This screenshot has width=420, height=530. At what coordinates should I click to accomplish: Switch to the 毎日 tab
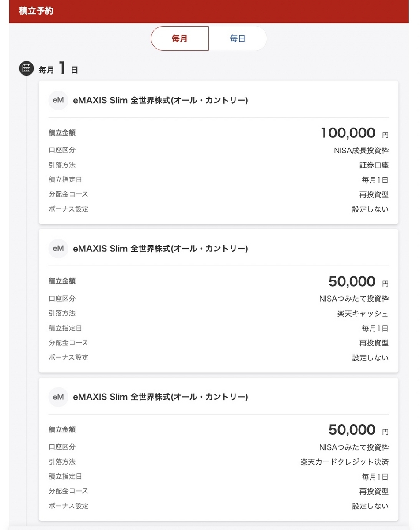coord(238,38)
